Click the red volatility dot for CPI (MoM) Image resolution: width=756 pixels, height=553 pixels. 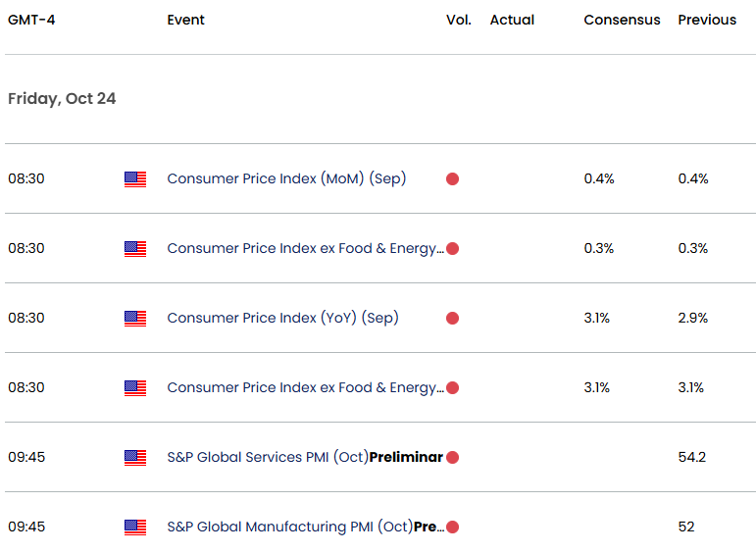(452, 179)
